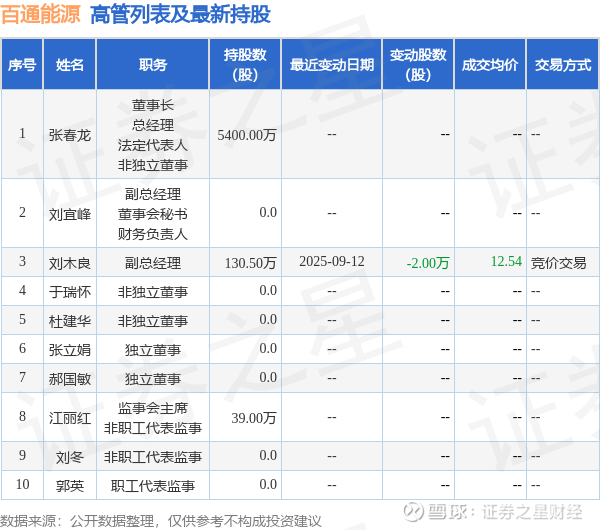Select the 成交均价 column header
Viewport: 600px width, 530px height.
coord(490,65)
